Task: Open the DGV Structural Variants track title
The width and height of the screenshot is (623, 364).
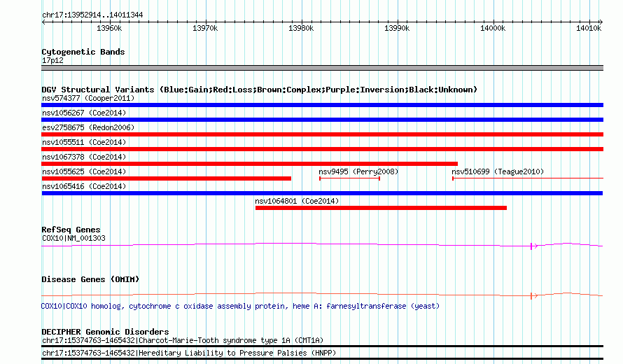Action: [260, 90]
